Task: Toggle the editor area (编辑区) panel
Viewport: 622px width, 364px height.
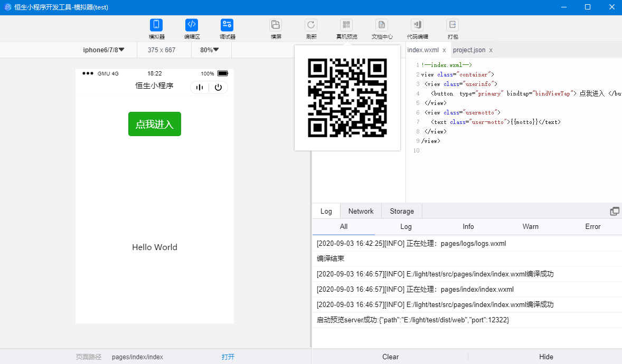Action: (192, 29)
